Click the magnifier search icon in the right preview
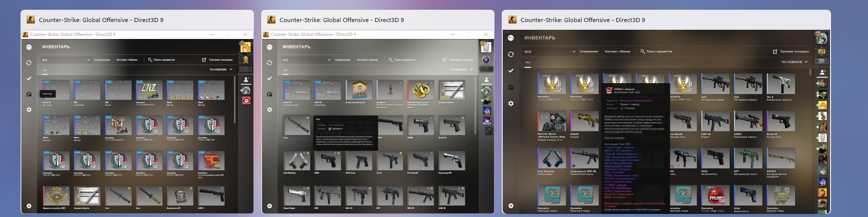The image size is (868, 217). tap(643, 51)
